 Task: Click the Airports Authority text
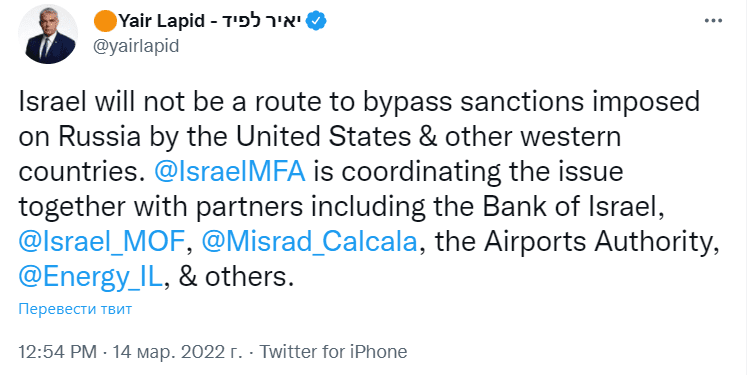point(601,242)
